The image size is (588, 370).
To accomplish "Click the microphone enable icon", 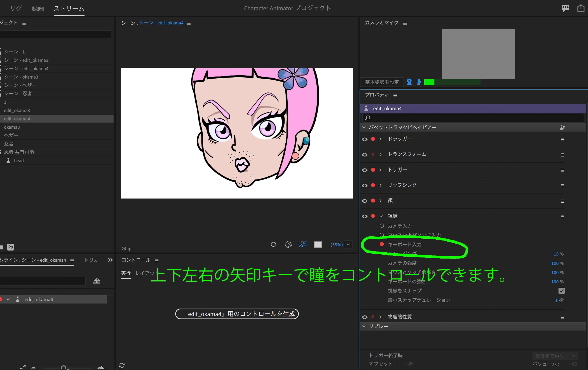I will point(418,82).
